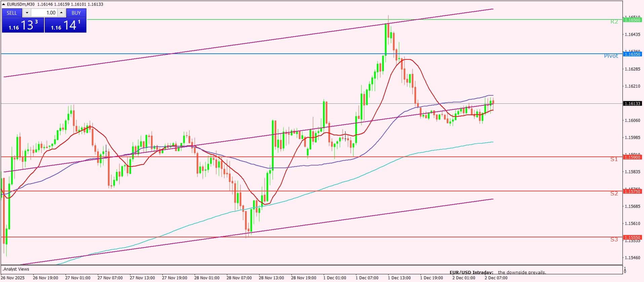Select the green R2 price tag 1.16500
Viewport: 644px width, 282px height.
(x=632, y=20)
